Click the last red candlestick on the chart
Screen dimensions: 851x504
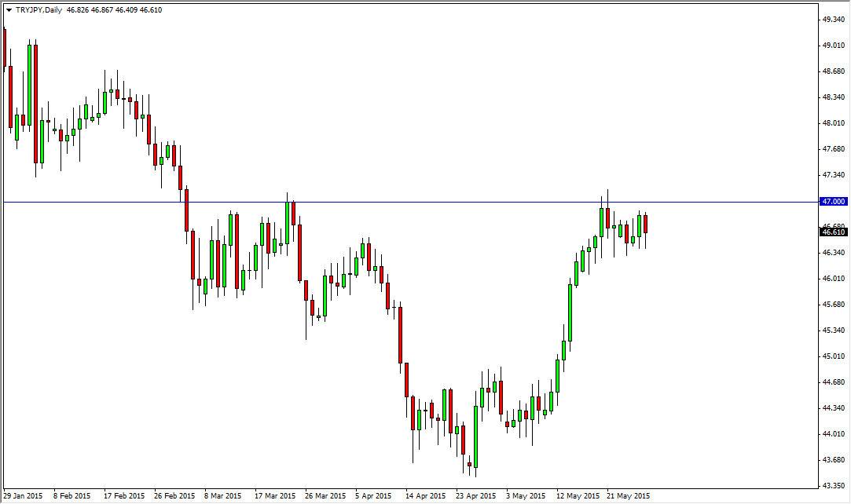coord(645,225)
